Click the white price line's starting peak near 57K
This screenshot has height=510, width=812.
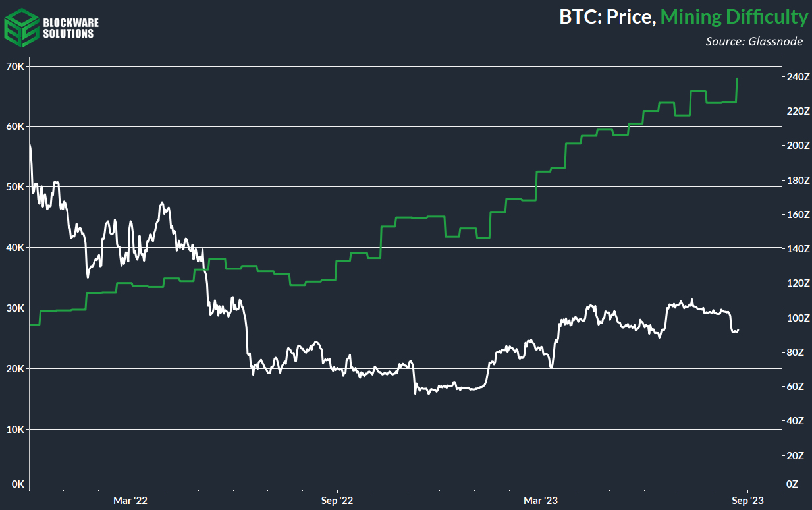[x=30, y=143]
